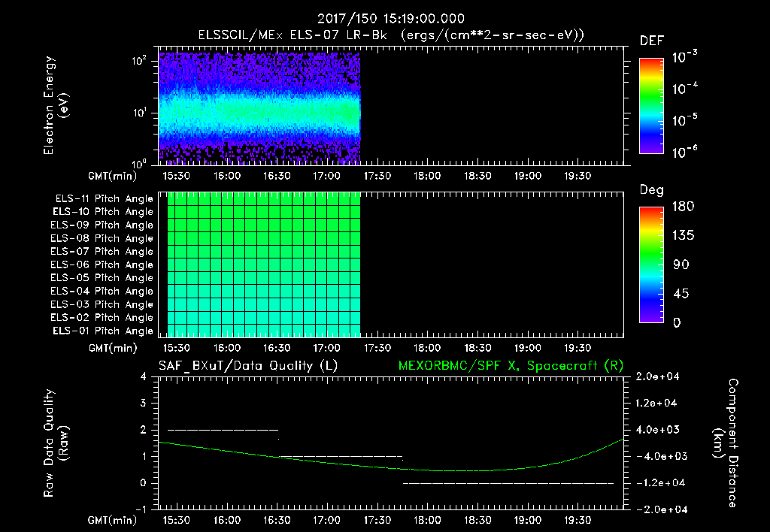The image size is (770, 532).
Task: Click the 10^-5 DEF colorbar value
Action: click(x=684, y=120)
